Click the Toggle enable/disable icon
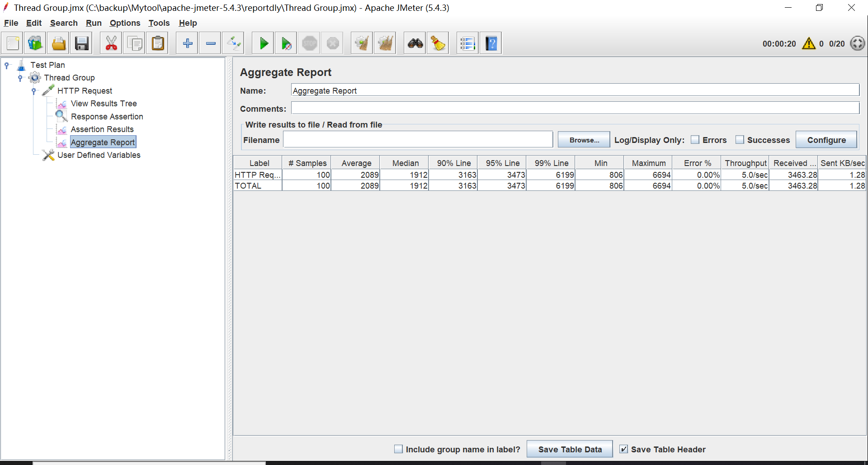 234,43
